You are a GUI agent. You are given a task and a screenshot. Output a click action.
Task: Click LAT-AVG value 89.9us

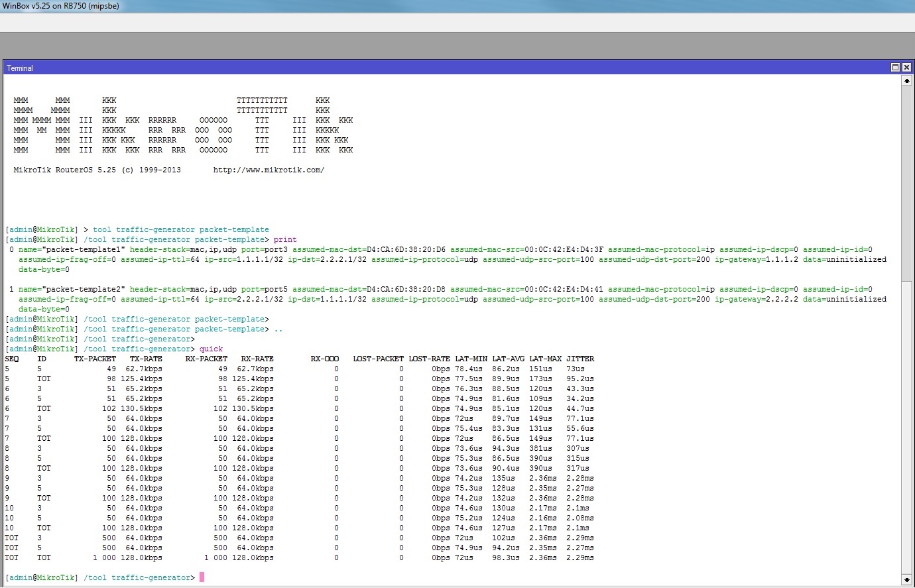pyautogui.click(x=506, y=379)
